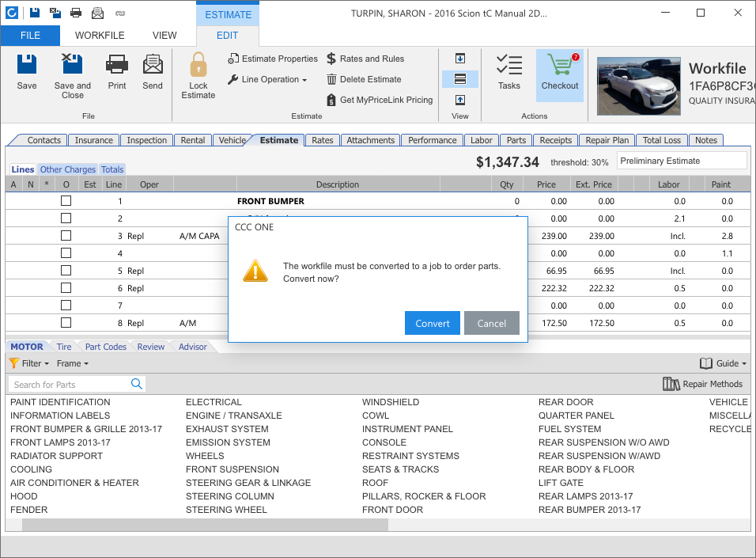Click the Save and Close icon
Screen dimensions: 756x558
coord(72,64)
